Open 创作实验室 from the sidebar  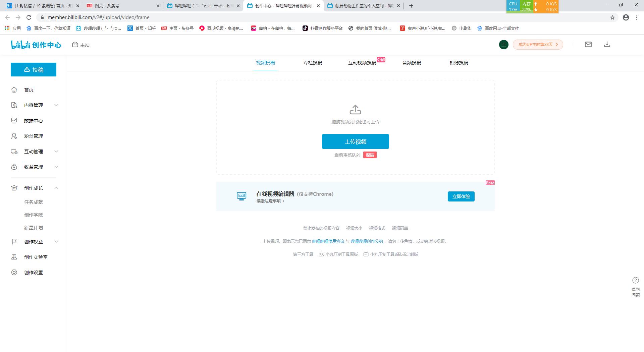coord(35,257)
